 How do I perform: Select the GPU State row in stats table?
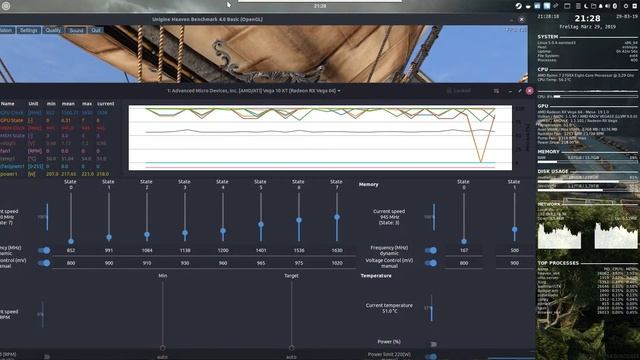(57, 120)
